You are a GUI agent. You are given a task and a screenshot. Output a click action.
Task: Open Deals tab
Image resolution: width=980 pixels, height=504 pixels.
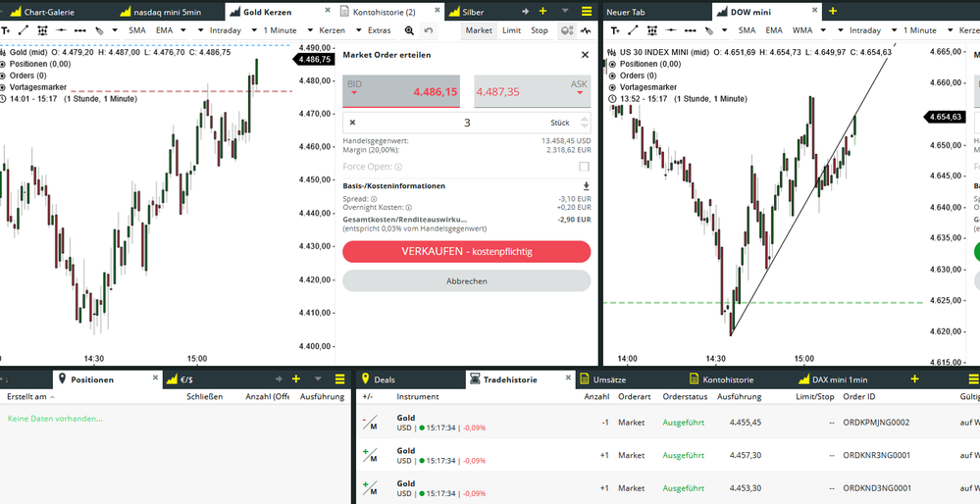click(x=384, y=379)
